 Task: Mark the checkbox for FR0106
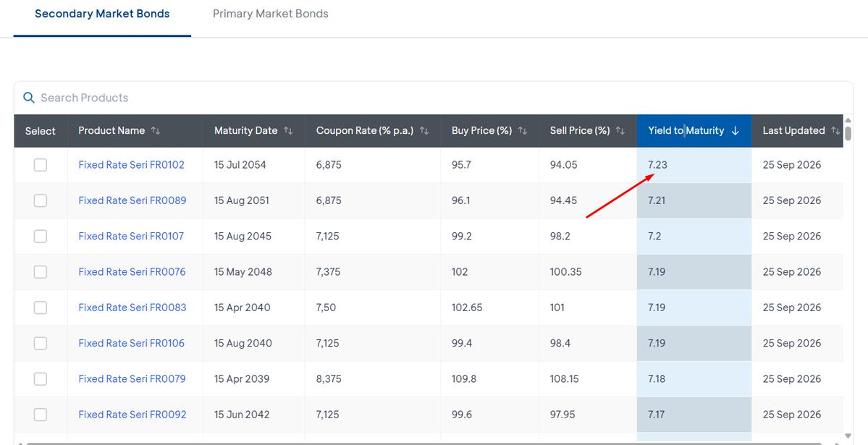[x=41, y=343]
